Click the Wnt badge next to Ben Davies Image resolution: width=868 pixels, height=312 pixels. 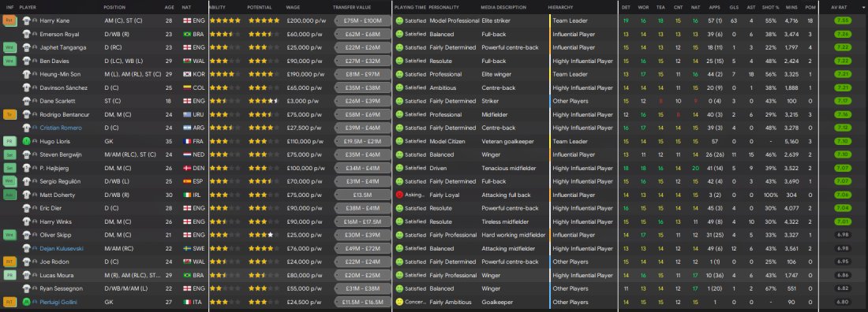(9, 61)
